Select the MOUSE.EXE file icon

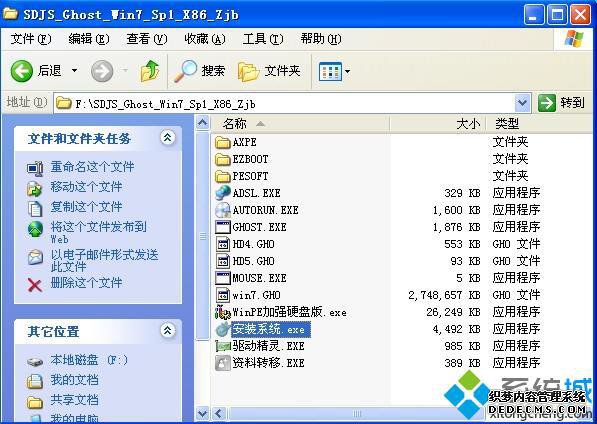click(x=223, y=278)
